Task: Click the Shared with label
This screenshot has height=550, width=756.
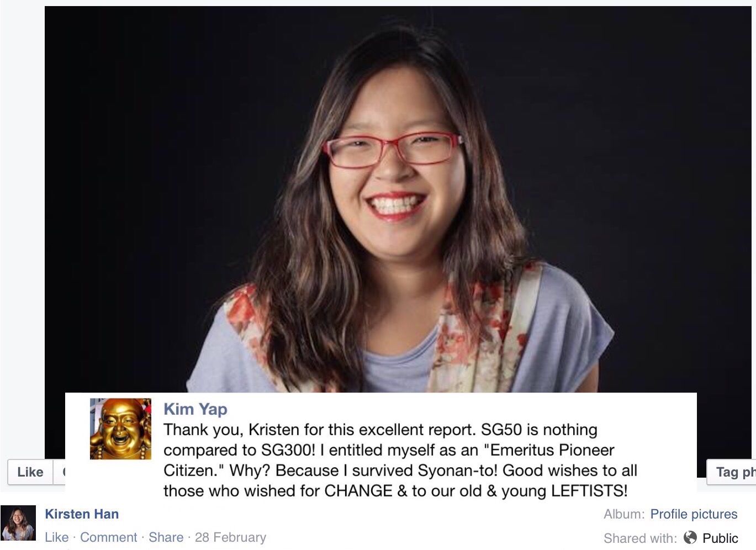Action: click(x=640, y=538)
